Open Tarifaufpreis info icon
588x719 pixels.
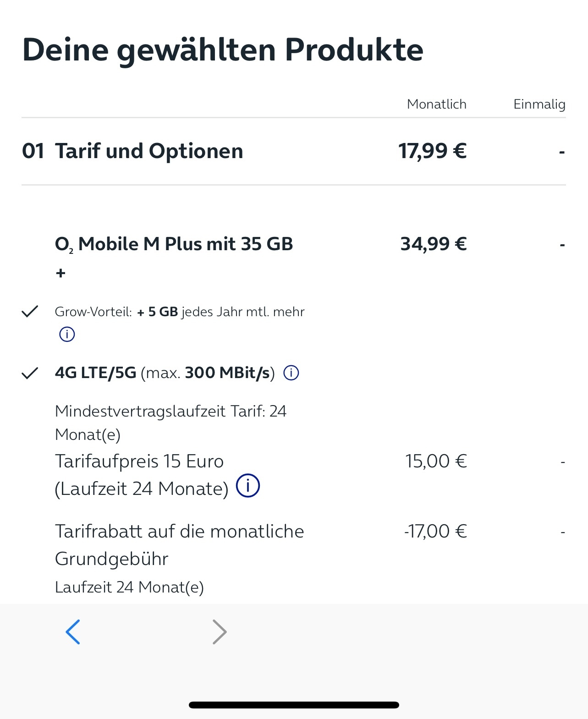[x=248, y=485]
